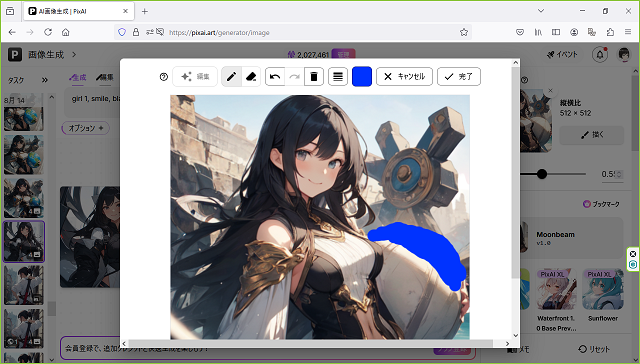Collapse task panel with double chevron
This screenshot has width=640, height=364.
click(44, 80)
